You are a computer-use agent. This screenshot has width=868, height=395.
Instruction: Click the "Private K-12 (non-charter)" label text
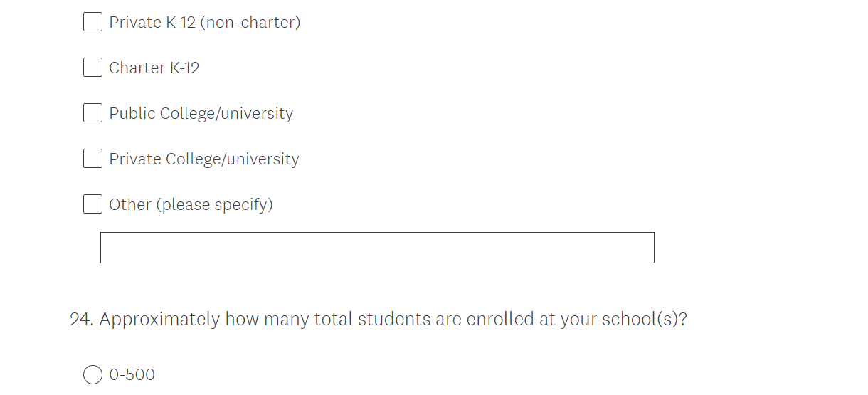point(204,23)
